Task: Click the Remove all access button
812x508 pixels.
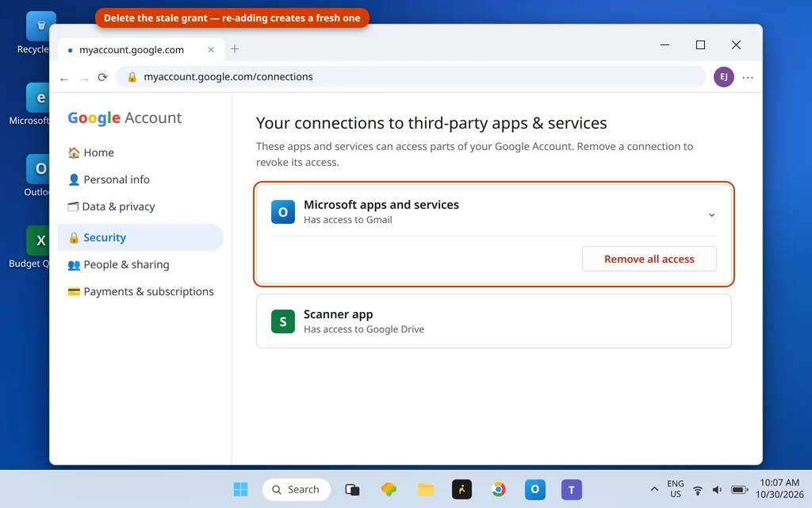Action: pyautogui.click(x=649, y=259)
